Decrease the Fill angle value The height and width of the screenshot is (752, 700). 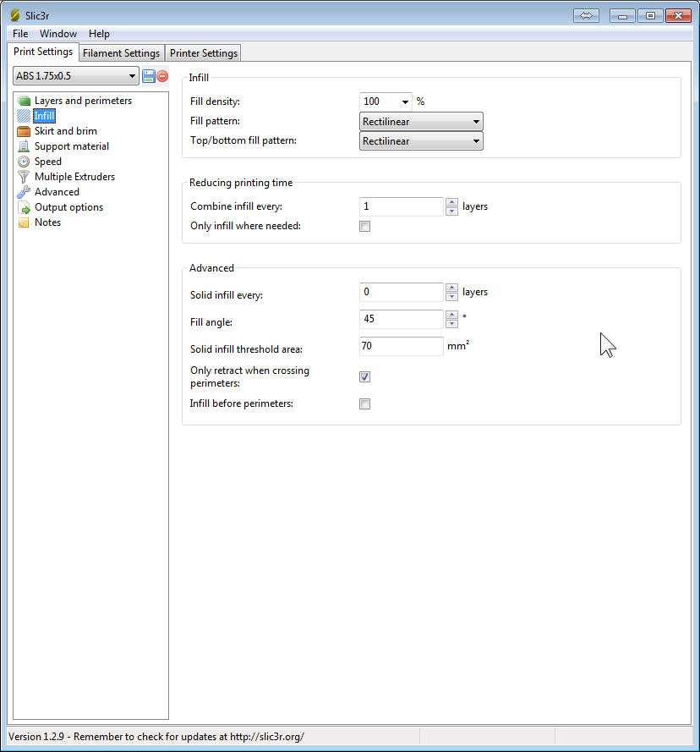(451, 323)
